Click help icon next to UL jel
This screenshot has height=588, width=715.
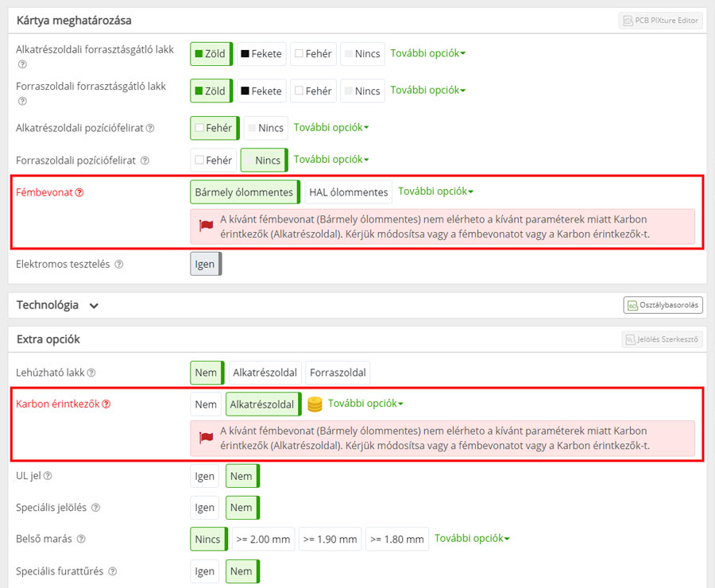[48, 476]
